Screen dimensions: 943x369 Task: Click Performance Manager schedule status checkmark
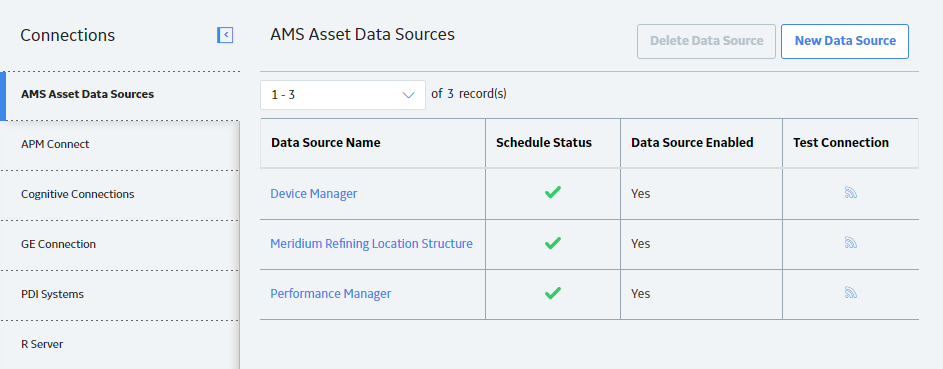[553, 293]
